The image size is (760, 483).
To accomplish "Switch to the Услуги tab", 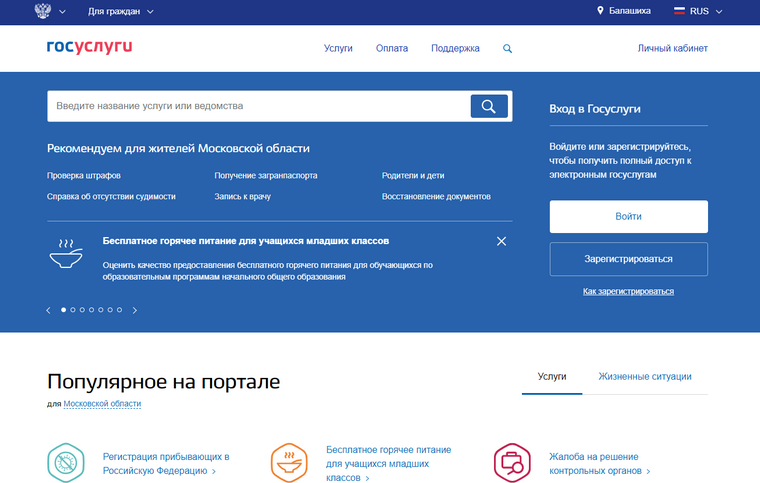I will coord(552,376).
